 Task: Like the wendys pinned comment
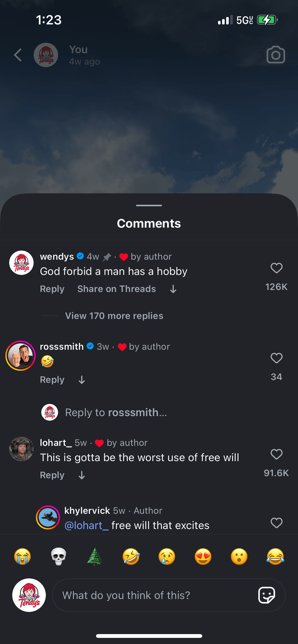click(276, 268)
